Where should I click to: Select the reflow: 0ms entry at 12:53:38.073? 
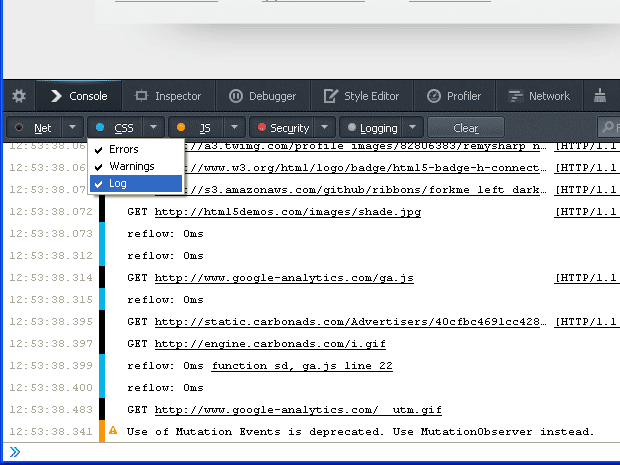pyautogui.click(x=165, y=234)
